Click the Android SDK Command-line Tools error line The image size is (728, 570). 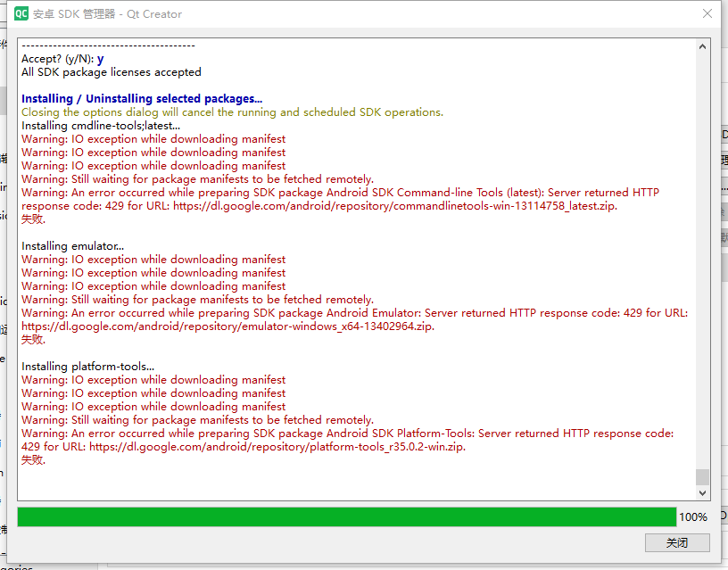[x=340, y=199]
